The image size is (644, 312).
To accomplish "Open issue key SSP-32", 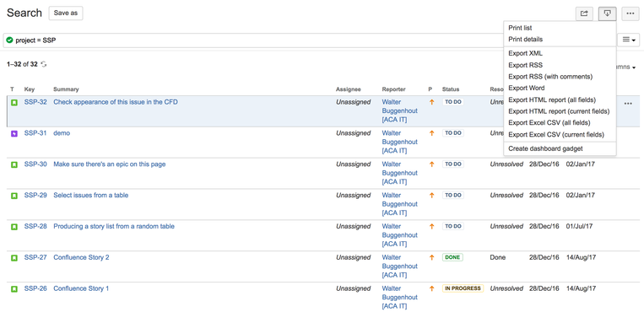I will [x=35, y=102].
